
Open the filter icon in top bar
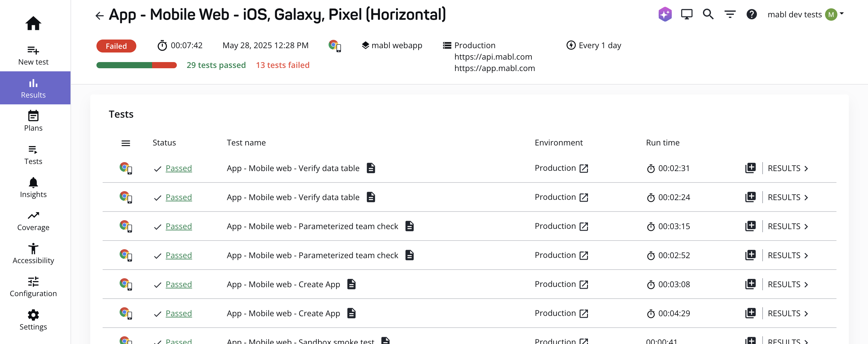pos(730,14)
